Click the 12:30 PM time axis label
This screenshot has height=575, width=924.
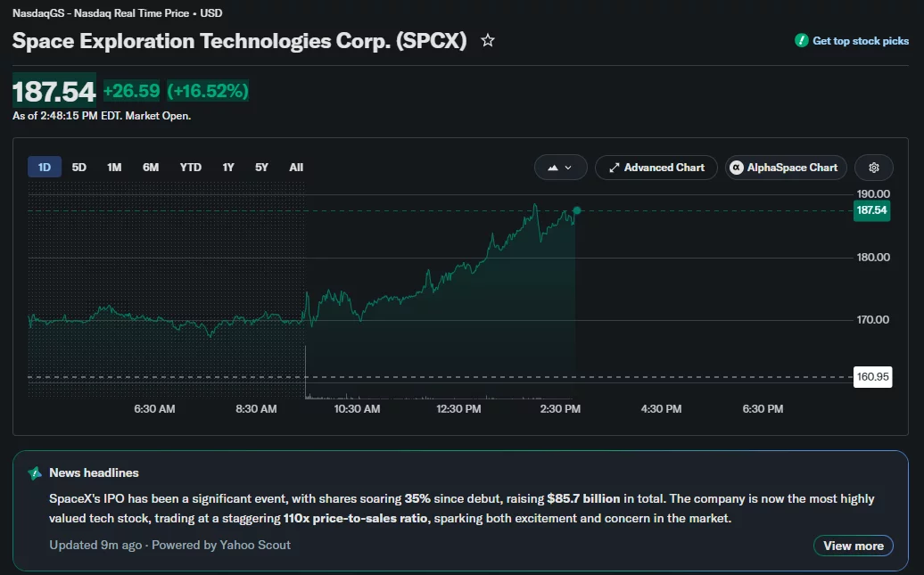(458, 409)
